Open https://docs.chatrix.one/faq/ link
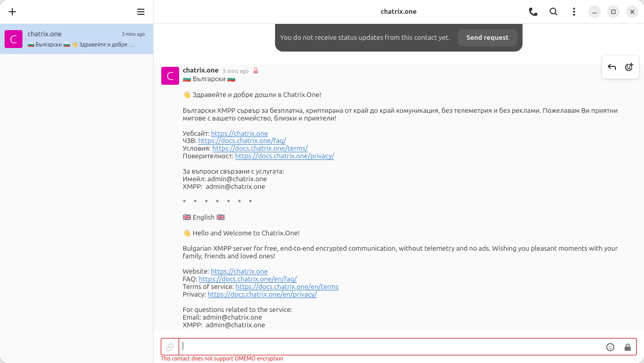The image size is (644, 363). [x=242, y=140]
